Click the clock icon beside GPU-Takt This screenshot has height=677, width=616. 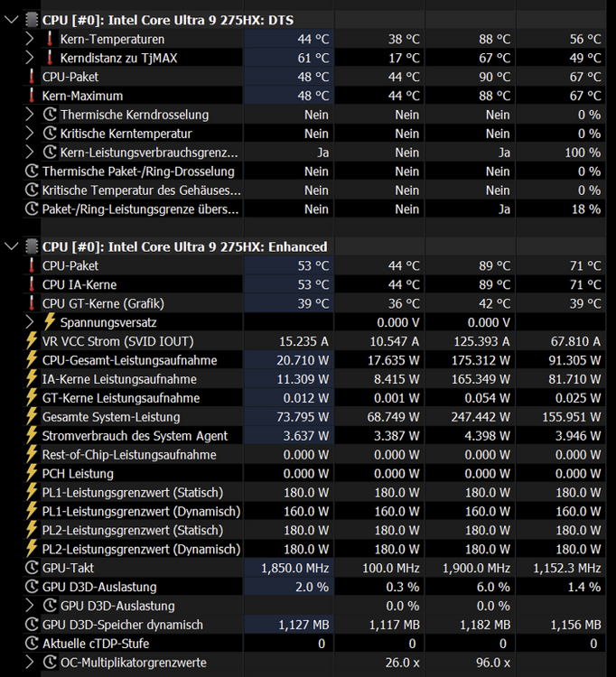(x=31, y=568)
